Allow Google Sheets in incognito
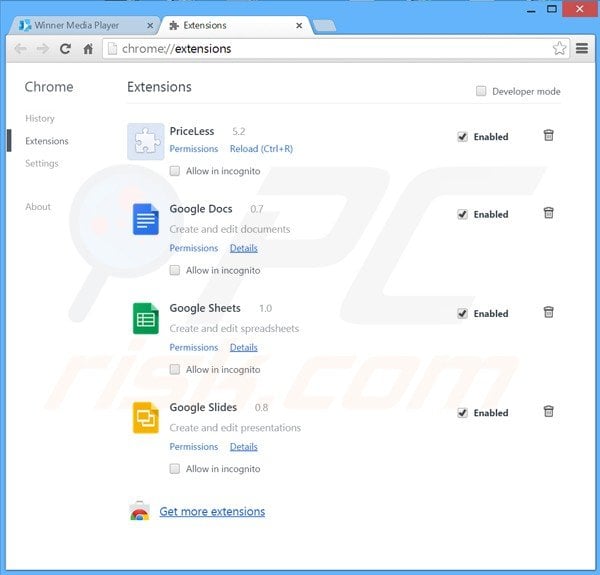This screenshot has height=575, width=600. (x=175, y=369)
